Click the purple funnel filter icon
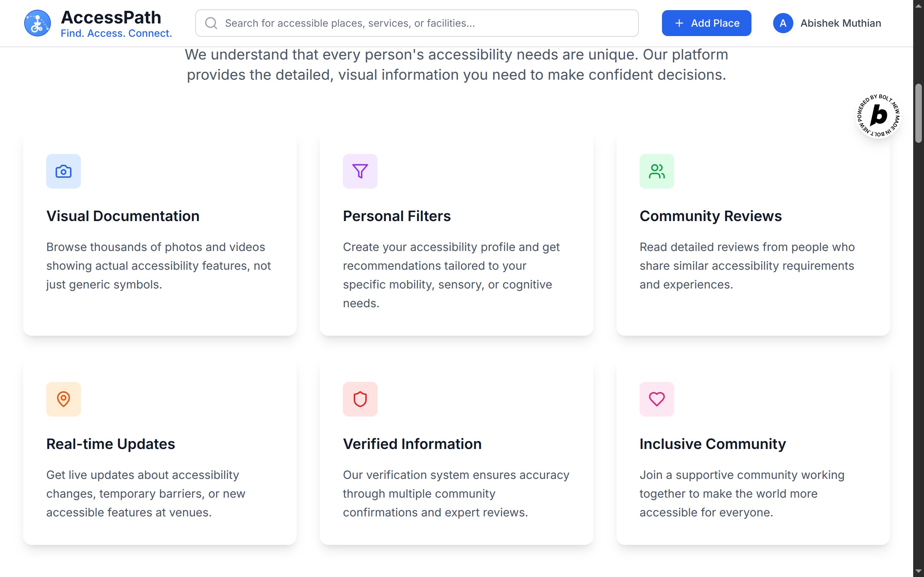Screen dimensions: 924x577 359,171
